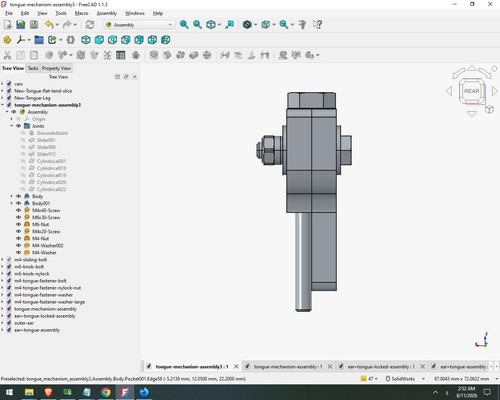The height and width of the screenshot is (400, 500).
Task: Switch to the Tasks tab
Action: click(x=33, y=68)
